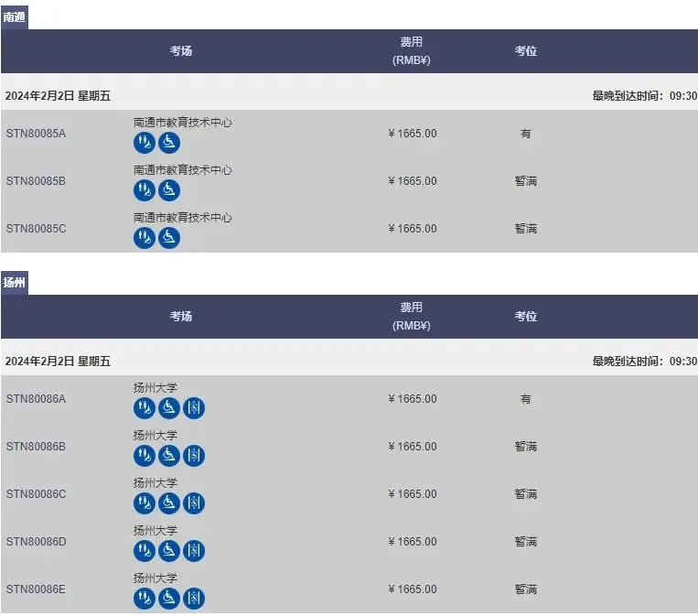Click the 有 seat availability for STN80086A

525,399
